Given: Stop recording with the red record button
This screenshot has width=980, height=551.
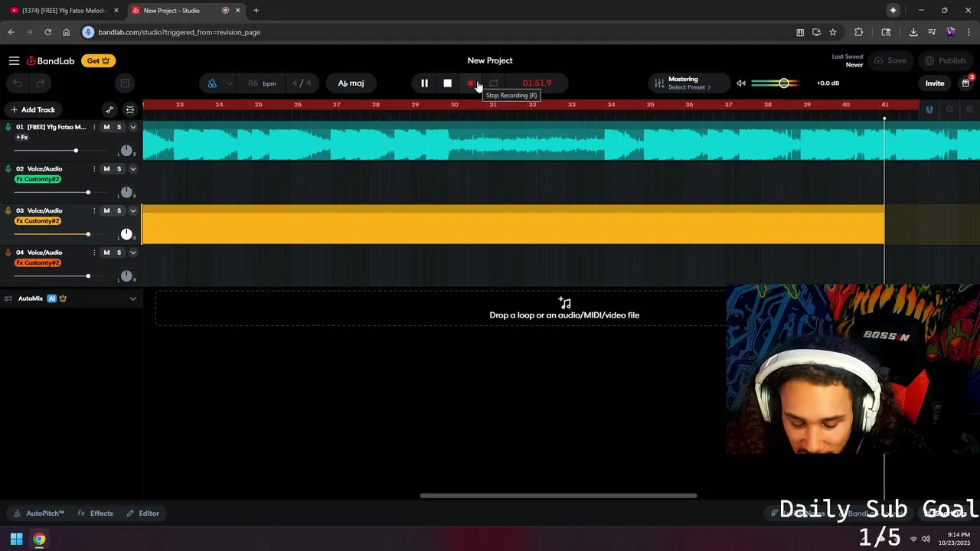Looking at the screenshot, I should tap(471, 83).
